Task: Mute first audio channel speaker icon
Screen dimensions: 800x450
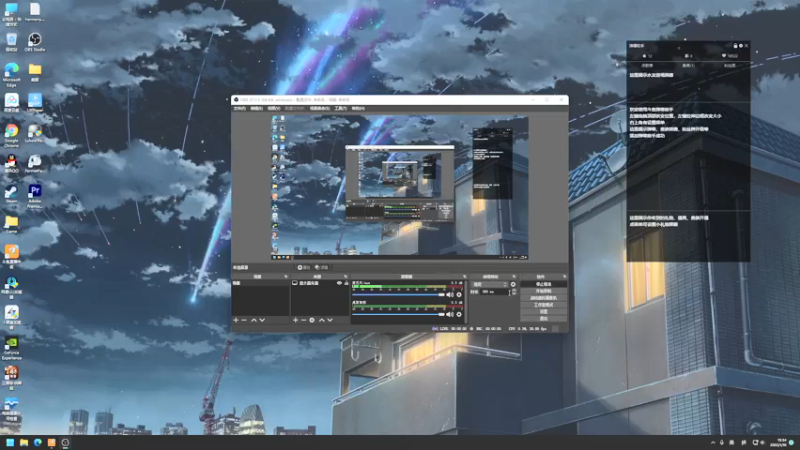Action: [x=449, y=294]
